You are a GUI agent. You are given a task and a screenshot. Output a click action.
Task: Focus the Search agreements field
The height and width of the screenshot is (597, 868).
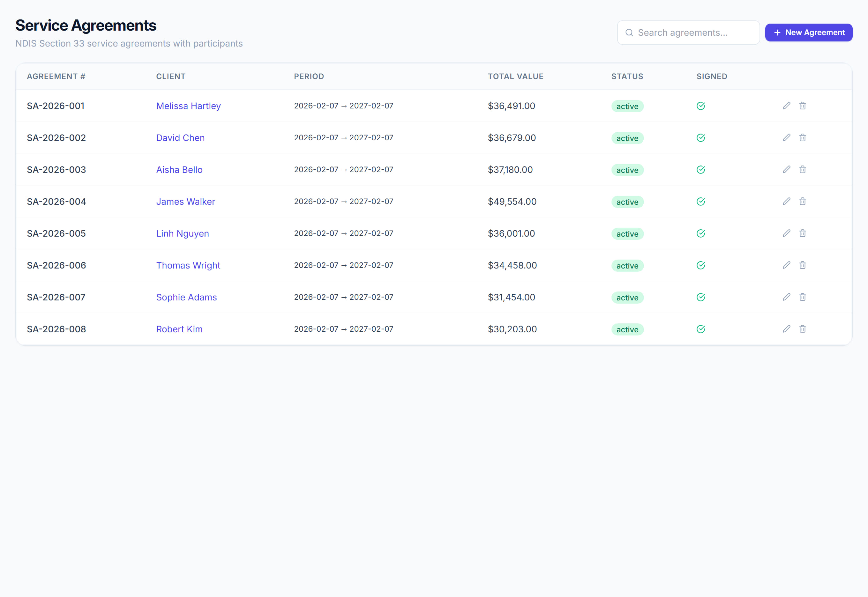click(x=688, y=33)
